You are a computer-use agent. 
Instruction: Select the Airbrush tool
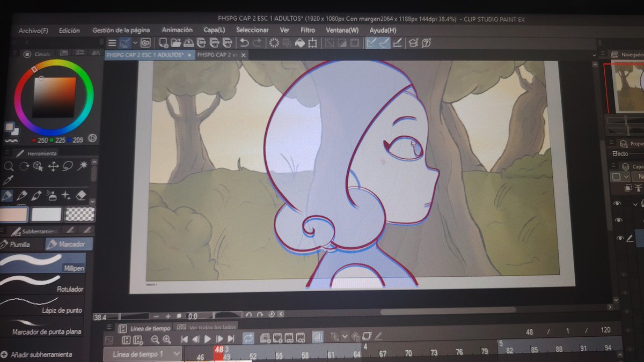[x=52, y=196]
